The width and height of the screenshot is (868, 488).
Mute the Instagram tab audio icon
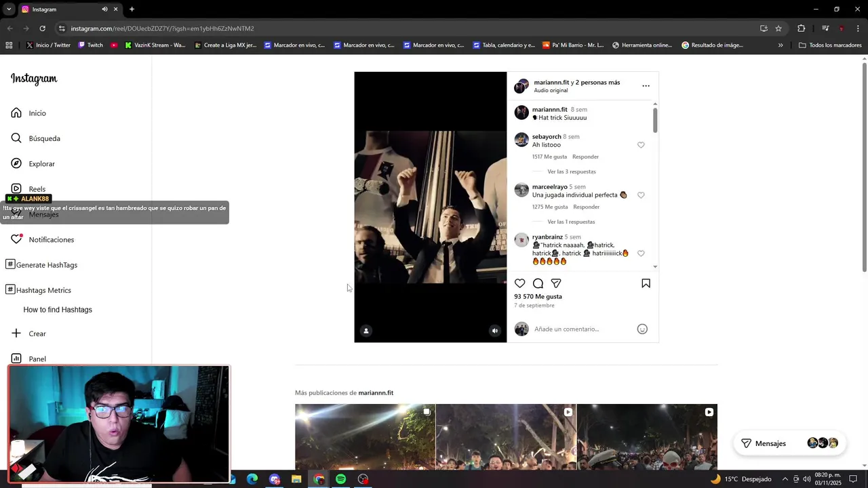coord(104,9)
